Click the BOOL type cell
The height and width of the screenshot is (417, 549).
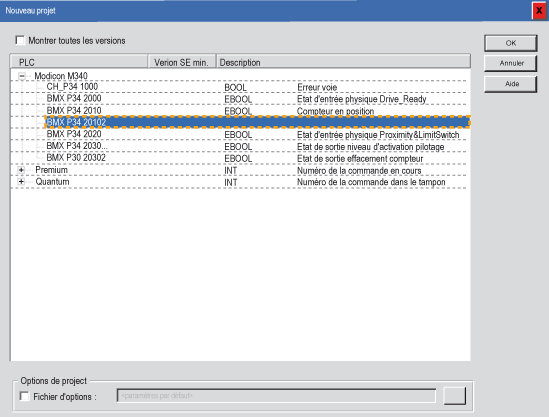pyautogui.click(x=235, y=88)
